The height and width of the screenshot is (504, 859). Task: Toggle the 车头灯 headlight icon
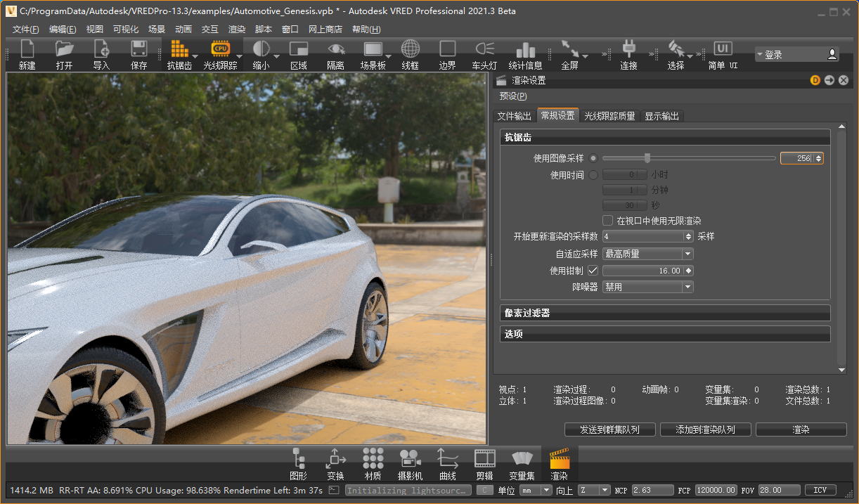484,49
